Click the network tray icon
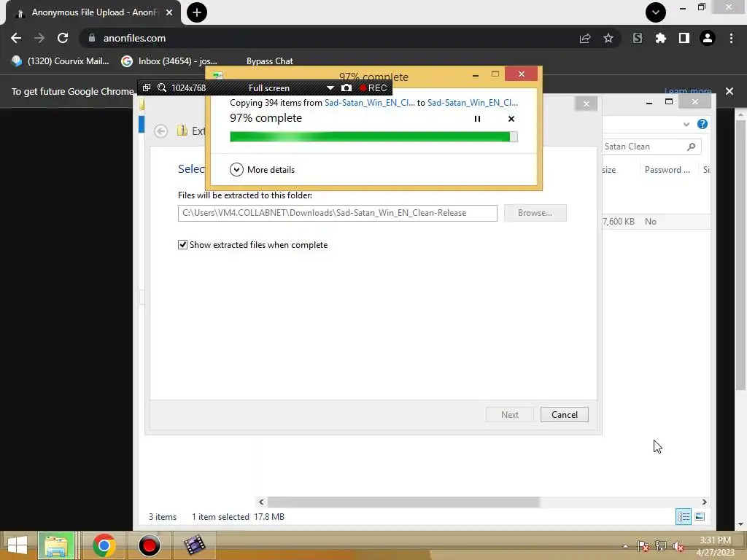Image resolution: width=747 pixels, height=560 pixels. (x=661, y=546)
